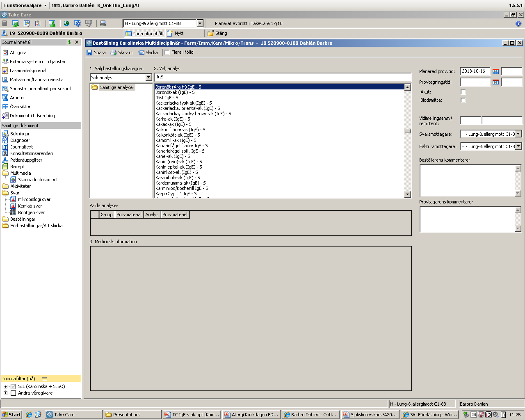The image size is (525, 420).
Task: Click the single patient window toolbar icon
Action: [52, 23]
